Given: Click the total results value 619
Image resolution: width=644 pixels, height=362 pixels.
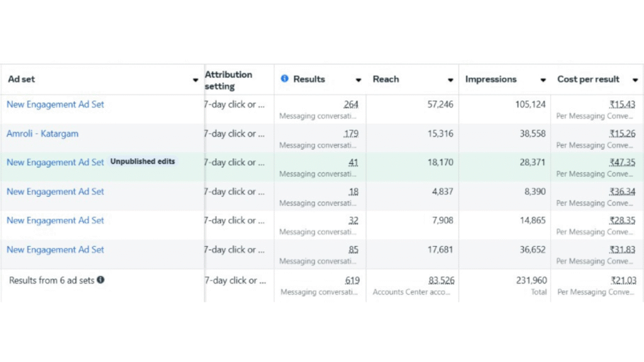Looking at the screenshot, I should 352,281.
